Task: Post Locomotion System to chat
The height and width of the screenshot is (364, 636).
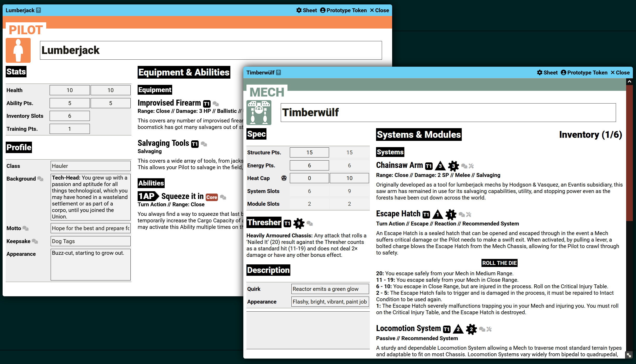Action: (482, 329)
